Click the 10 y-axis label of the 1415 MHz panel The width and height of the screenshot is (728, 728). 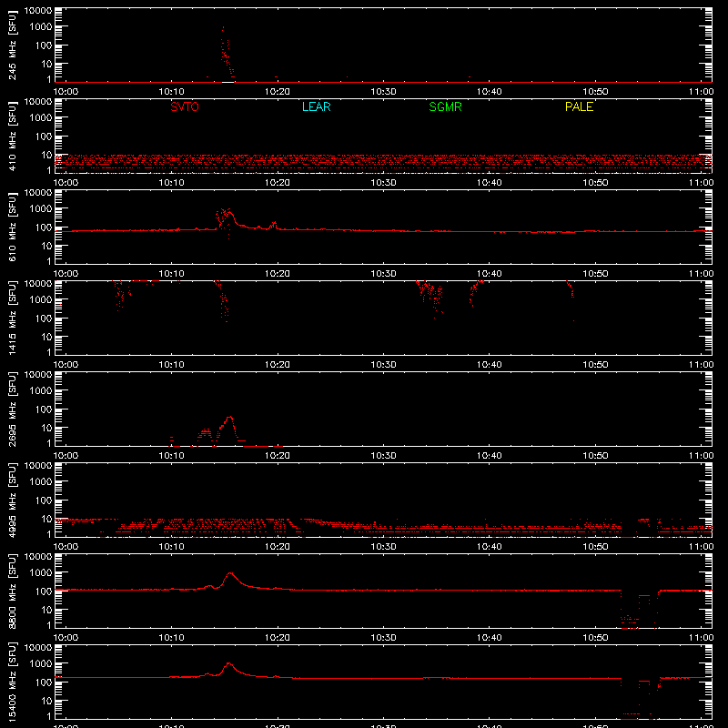click(45, 337)
